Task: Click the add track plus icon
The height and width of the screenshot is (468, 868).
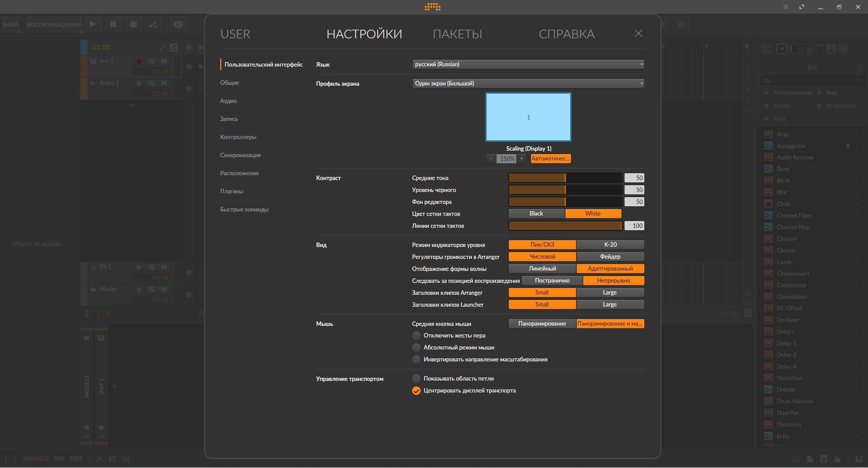Action: tap(131, 105)
